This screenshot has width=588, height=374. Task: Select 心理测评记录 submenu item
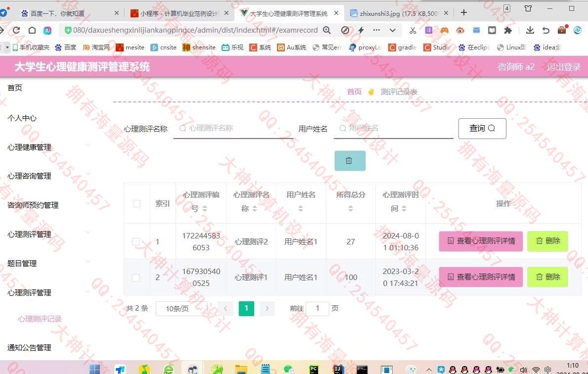(x=40, y=319)
